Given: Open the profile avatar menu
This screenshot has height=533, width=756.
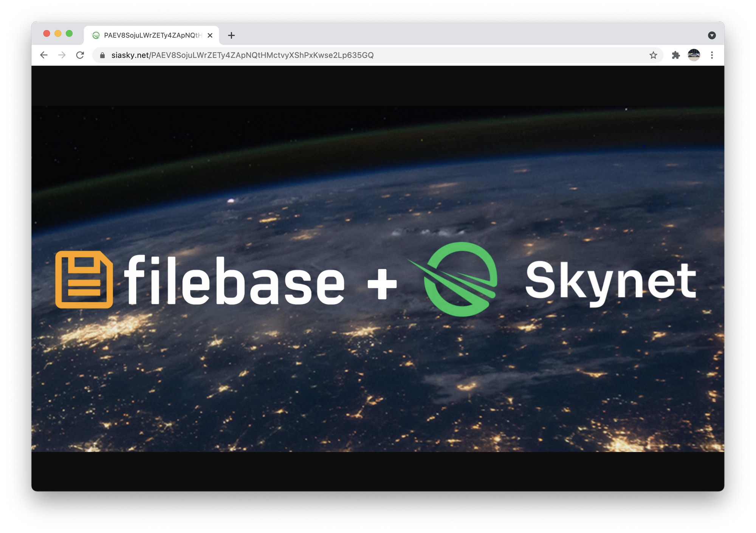Looking at the screenshot, I should 694,55.
